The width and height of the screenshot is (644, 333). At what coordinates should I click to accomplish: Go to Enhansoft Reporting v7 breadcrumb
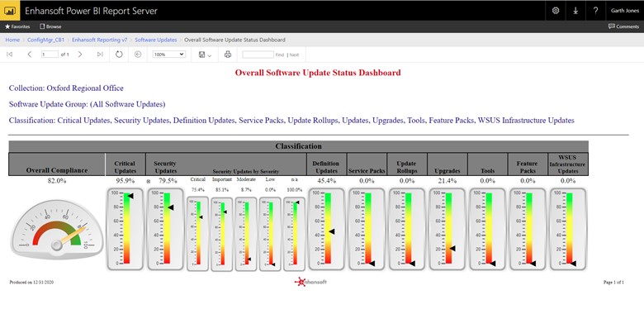point(98,39)
